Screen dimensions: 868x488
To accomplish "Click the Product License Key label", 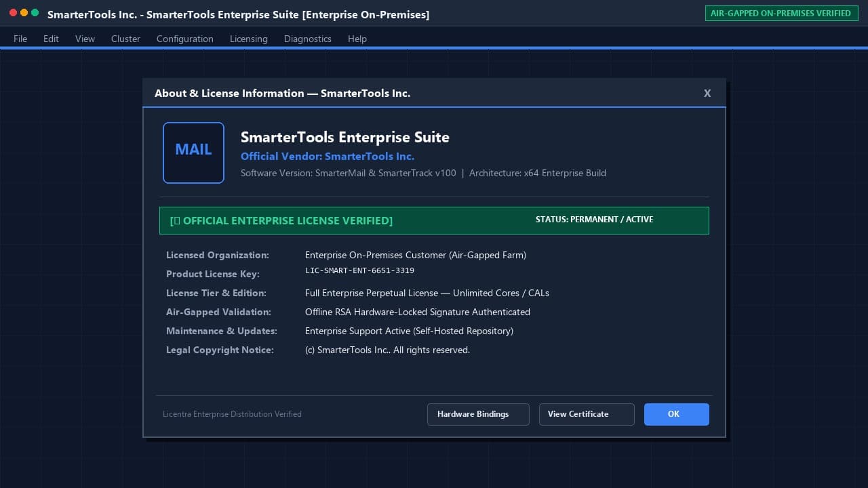I will (x=213, y=274).
